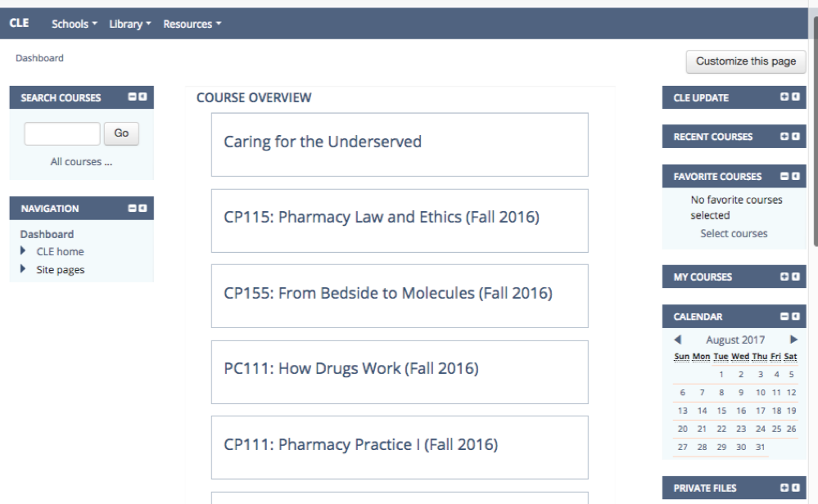Hide the Search Courses block
This screenshot has height=504, width=818.
point(133,97)
